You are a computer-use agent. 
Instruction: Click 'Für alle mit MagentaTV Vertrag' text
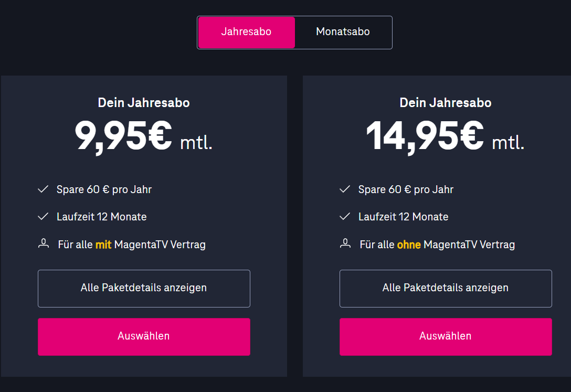click(x=132, y=245)
